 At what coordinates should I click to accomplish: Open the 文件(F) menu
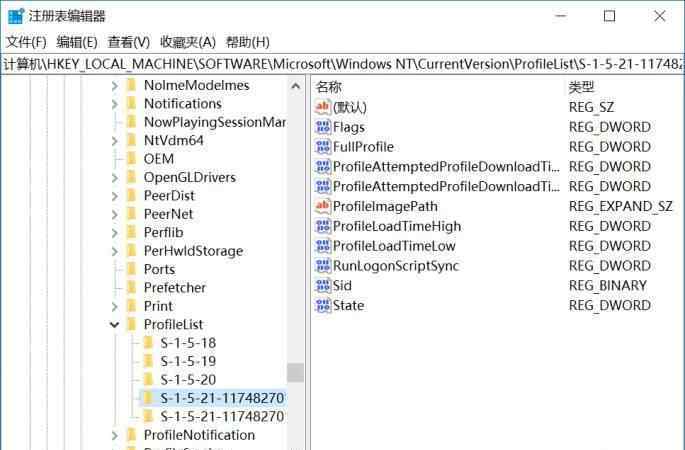point(26,42)
